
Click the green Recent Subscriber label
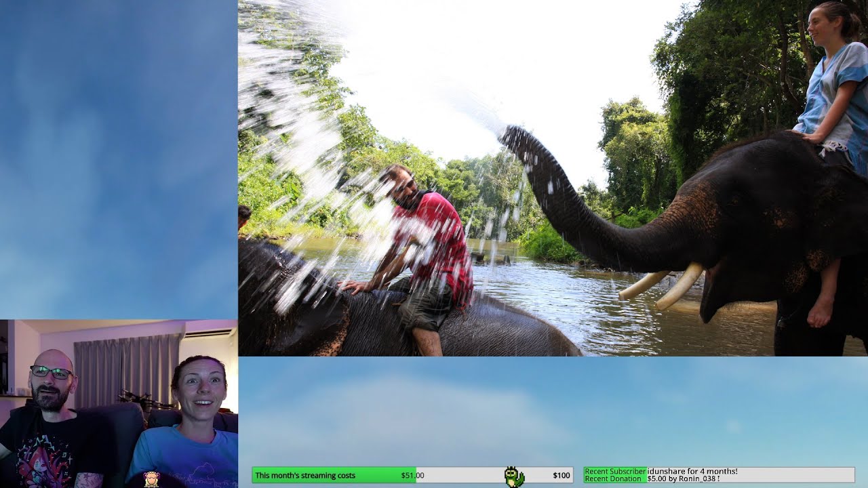coord(615,471)
